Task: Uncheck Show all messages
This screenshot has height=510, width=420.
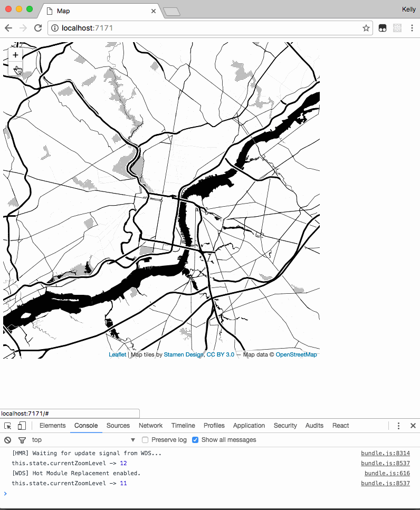Action: 195,440
